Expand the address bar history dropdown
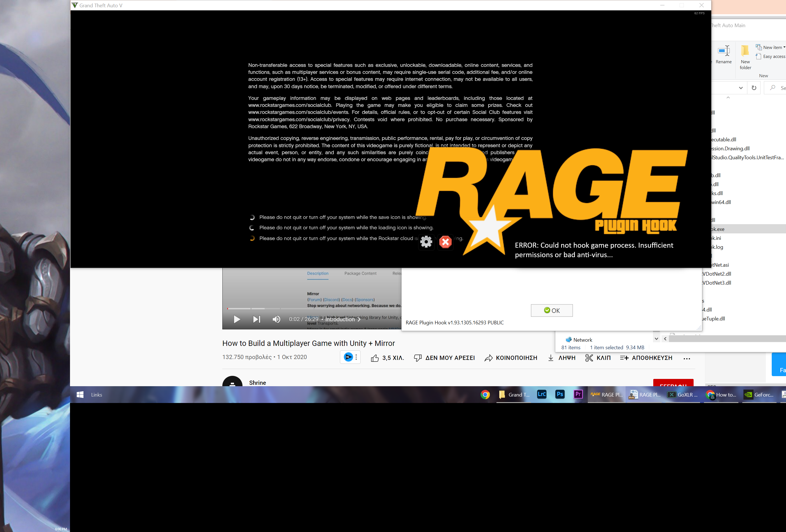The image size is (786, 532). click(x=741, y=88)
